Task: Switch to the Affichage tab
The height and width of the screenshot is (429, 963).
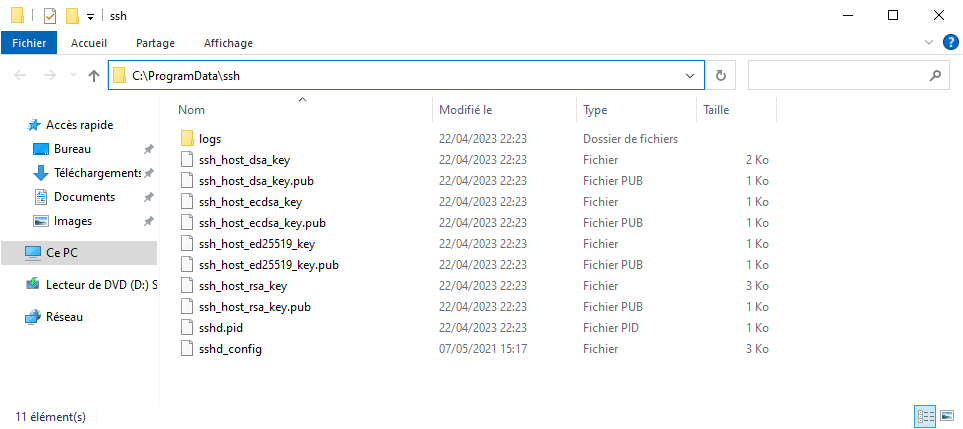Action: (228, 43)
